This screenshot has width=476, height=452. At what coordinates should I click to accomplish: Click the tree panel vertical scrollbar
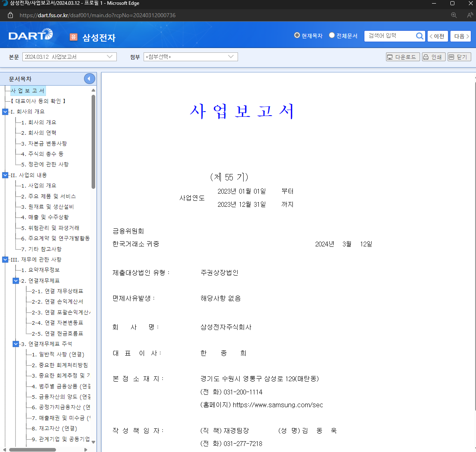[93, 142]
